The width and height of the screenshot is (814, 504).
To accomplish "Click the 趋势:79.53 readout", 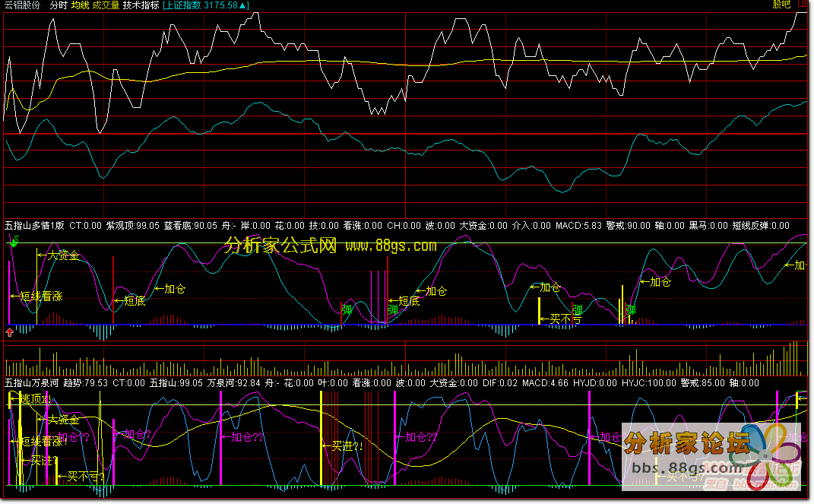I will coord(85,383).
